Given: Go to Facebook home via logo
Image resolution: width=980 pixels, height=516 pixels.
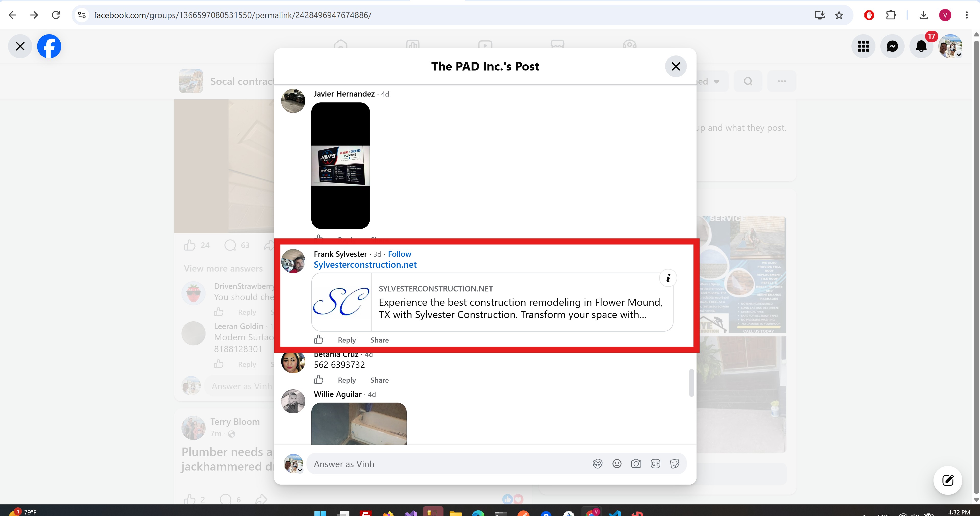Looking at the screenshot, I should click(x=49, y=46).
